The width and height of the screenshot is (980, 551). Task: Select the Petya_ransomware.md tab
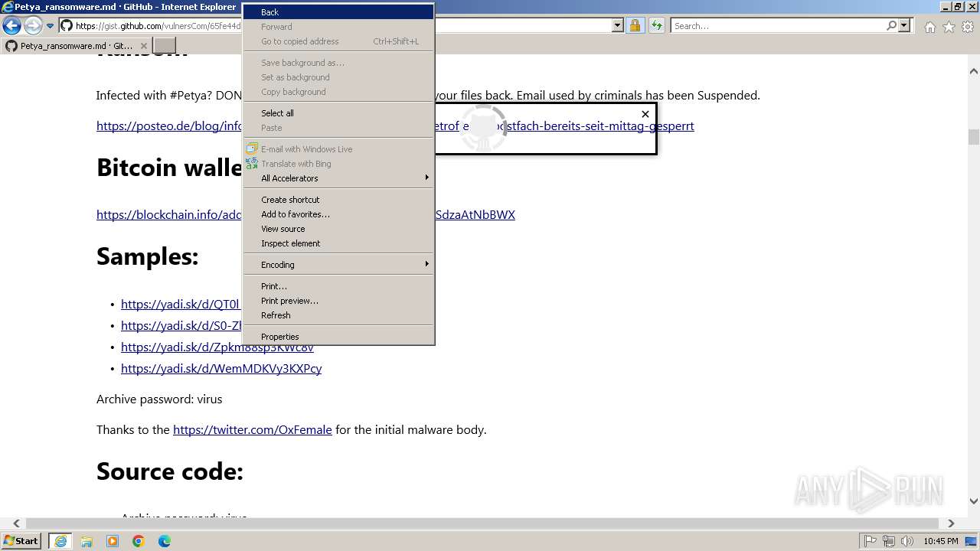click(x=77, y=46)
